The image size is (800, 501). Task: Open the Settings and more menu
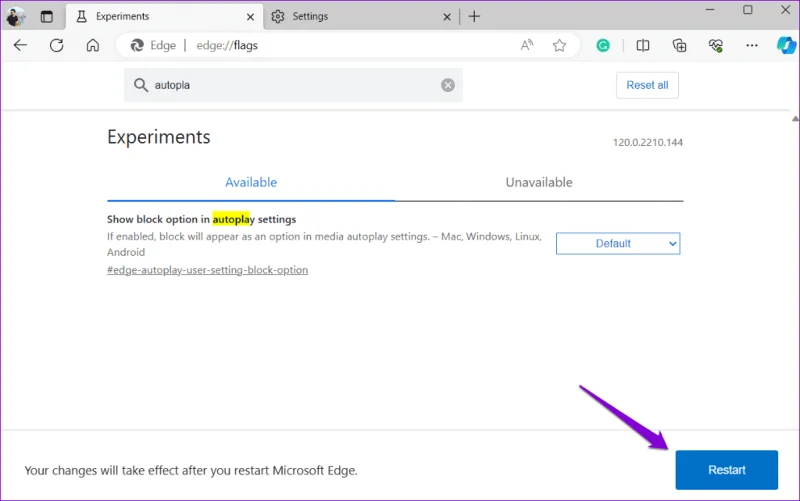(752, 45)
